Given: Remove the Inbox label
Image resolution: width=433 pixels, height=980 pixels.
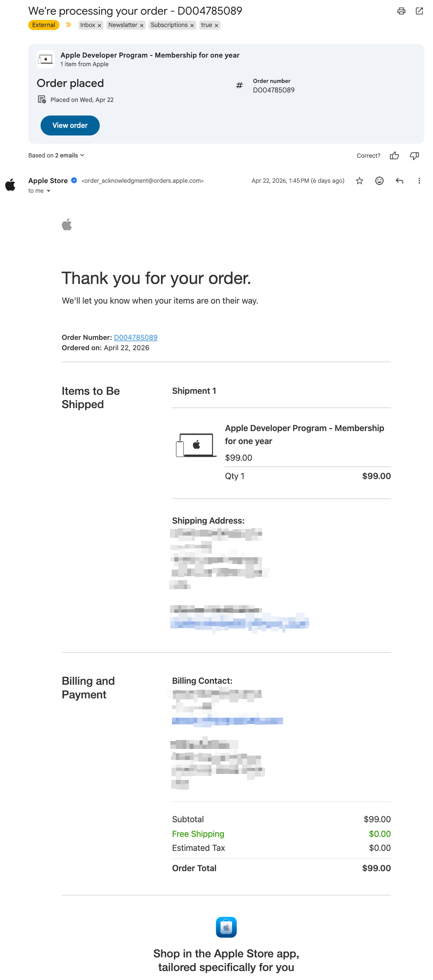Looking at the screenshot, I should 99,26.
